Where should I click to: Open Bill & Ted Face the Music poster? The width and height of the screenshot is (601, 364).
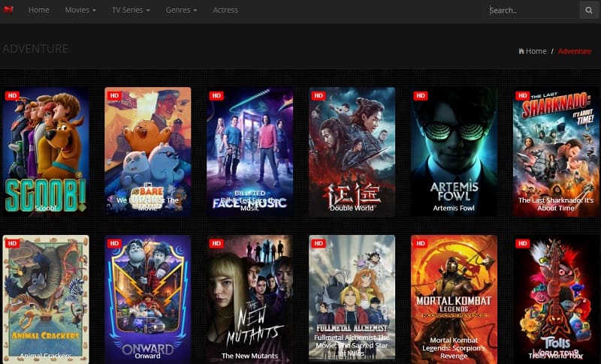tap(250, 152)
